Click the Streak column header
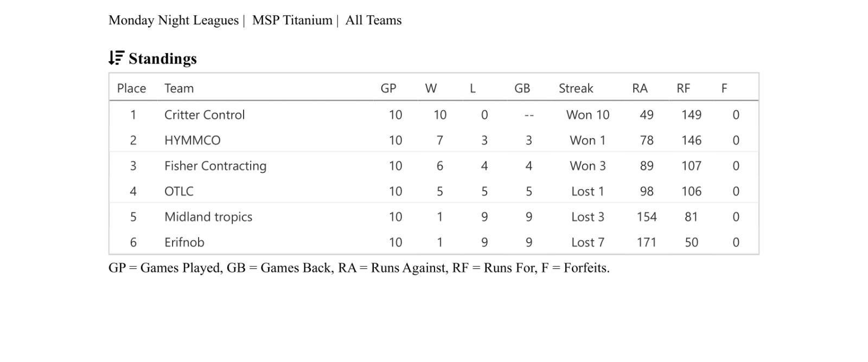 [x=576, y=88]
